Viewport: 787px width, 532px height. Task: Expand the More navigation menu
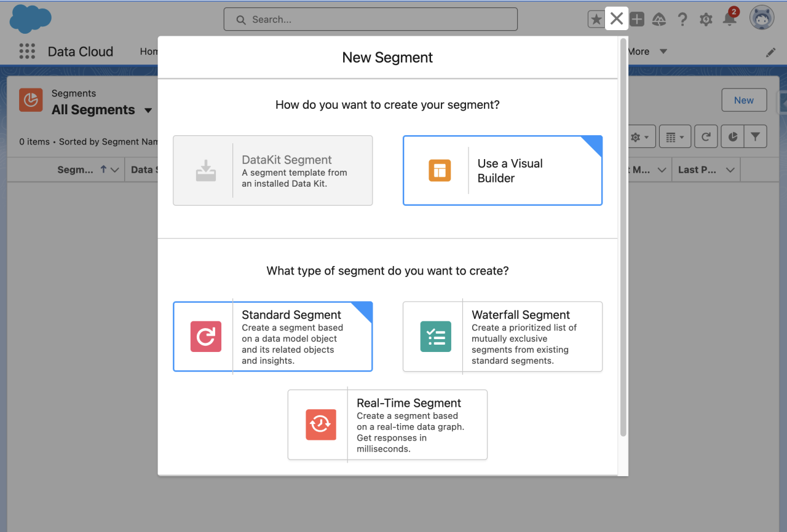pos(647,52)
